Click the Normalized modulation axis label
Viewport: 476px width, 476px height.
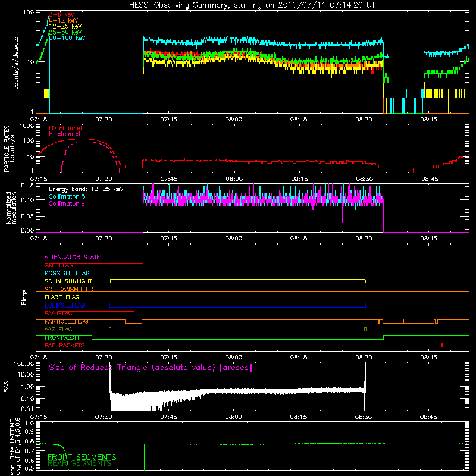[11, 208]
